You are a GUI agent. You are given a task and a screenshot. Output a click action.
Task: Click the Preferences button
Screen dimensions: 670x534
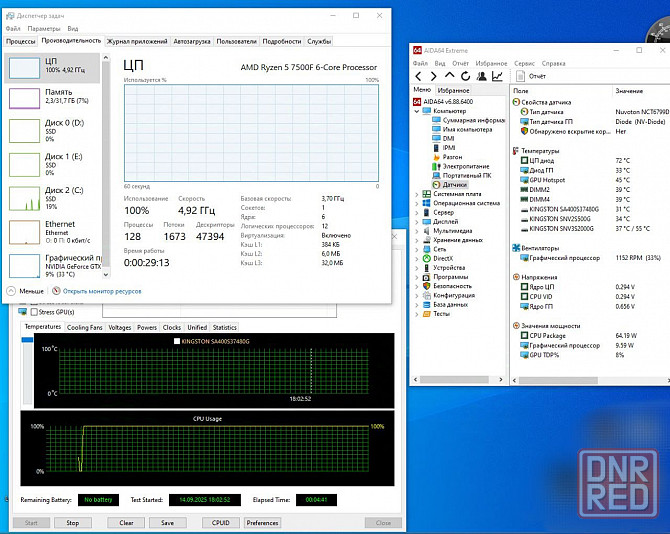[262, 522]
